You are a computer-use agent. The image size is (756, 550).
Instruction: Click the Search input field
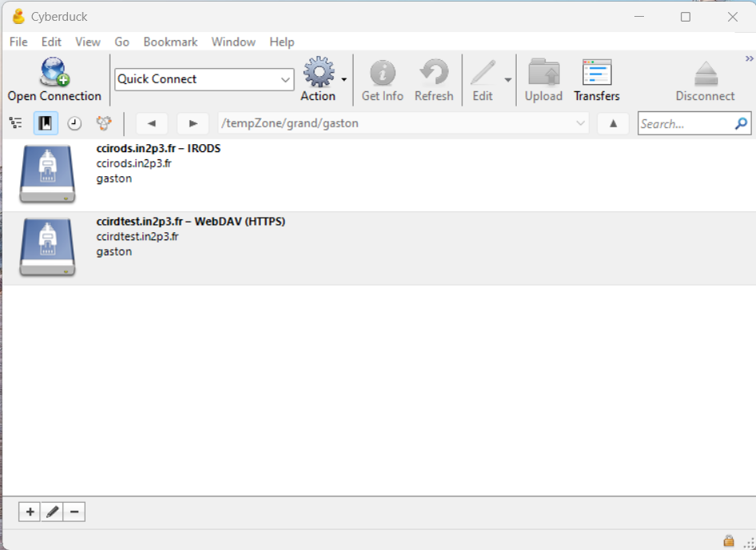pyautogui.click(x=685, y=124)
